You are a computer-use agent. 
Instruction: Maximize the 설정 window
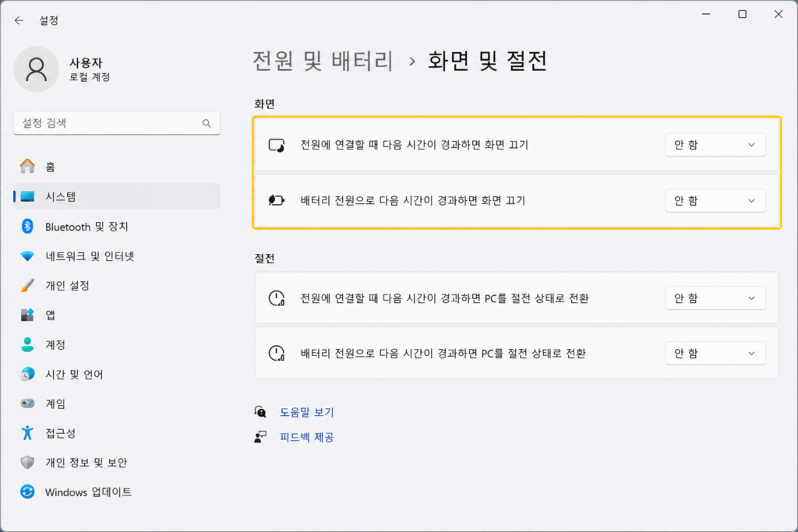tap(743, 14)
